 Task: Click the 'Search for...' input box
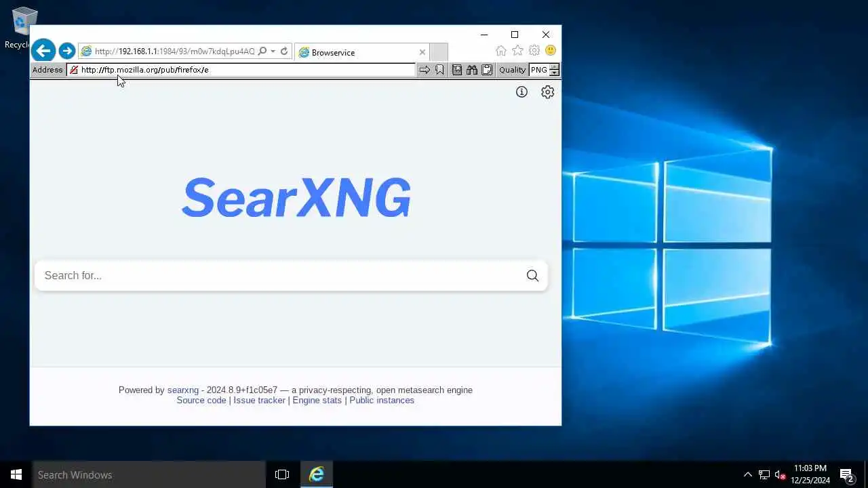pos(278,275)
